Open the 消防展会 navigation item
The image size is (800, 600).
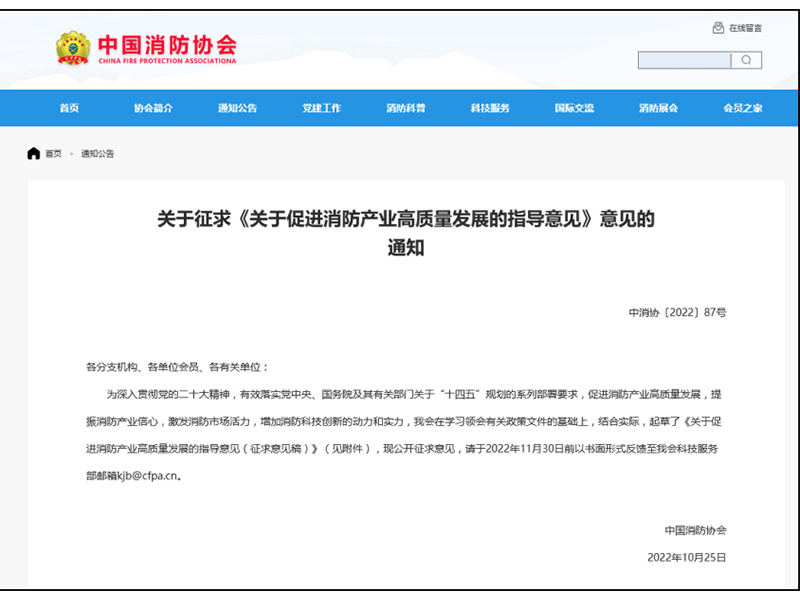[x=658, y=108]
